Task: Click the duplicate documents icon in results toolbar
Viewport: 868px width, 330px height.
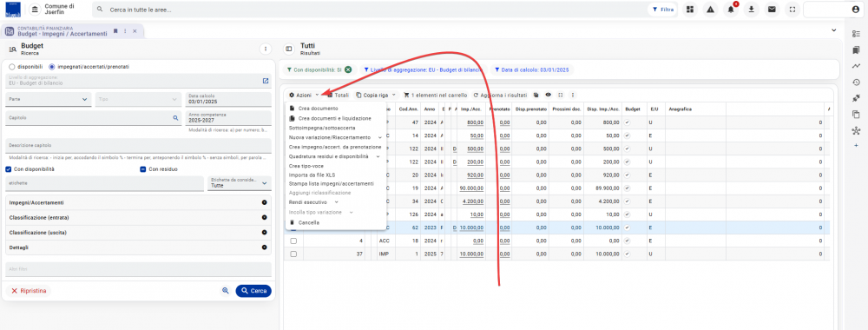Action: point(536,95)
